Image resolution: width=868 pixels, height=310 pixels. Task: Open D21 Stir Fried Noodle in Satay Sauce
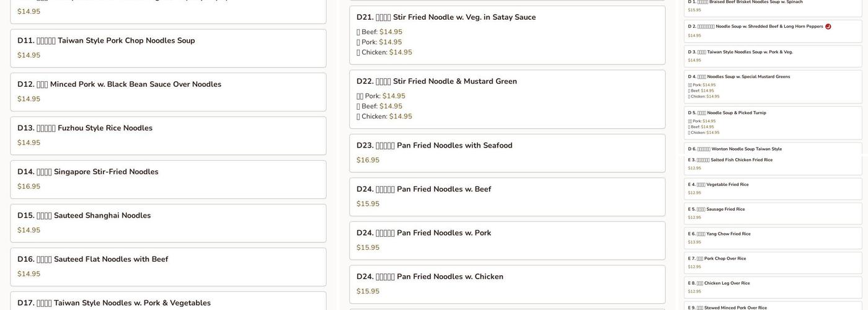point(446,17)
